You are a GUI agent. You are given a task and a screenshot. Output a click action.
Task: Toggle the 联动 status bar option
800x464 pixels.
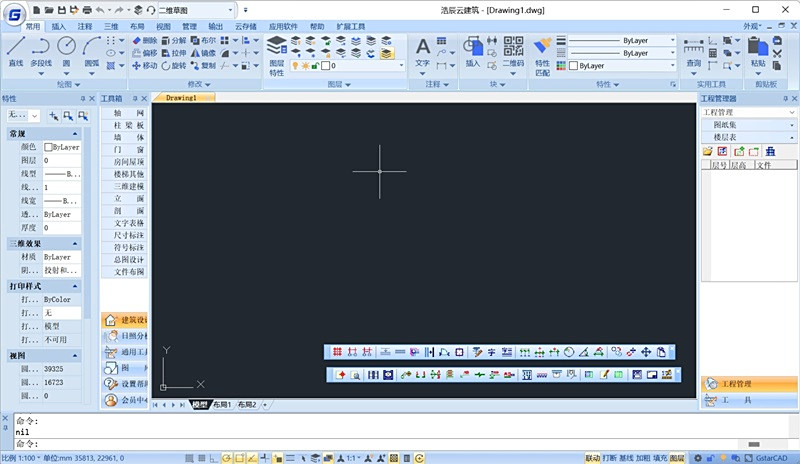click(592, 458)
